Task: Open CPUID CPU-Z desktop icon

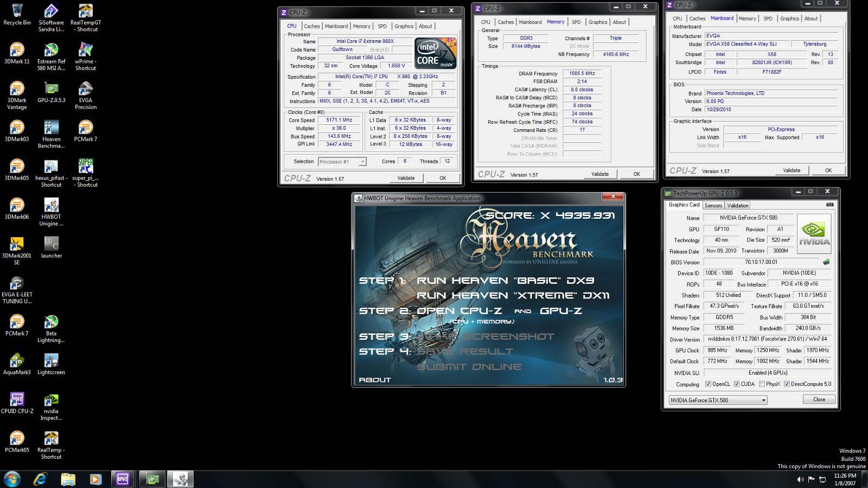Action: pos(17,403)
